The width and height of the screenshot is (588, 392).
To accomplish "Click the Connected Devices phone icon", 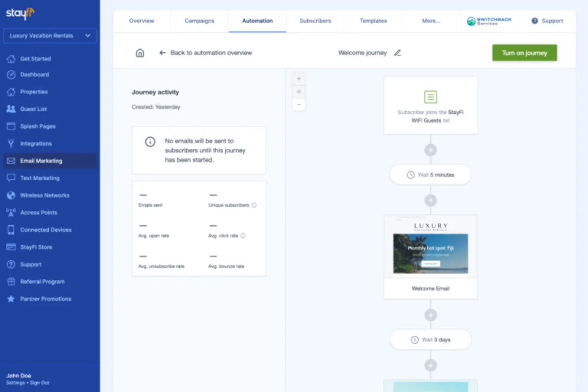I will (11, 230).
